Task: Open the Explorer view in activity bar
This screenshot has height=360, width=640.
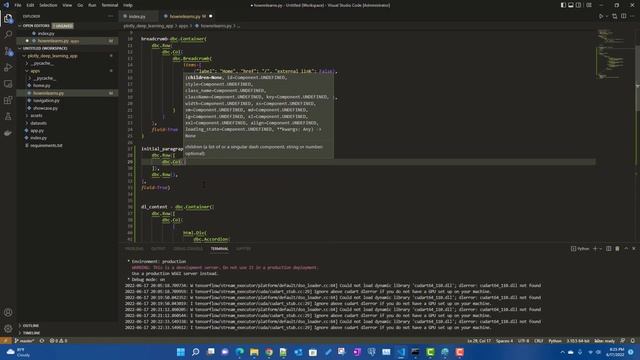Action: pos(8,18)
